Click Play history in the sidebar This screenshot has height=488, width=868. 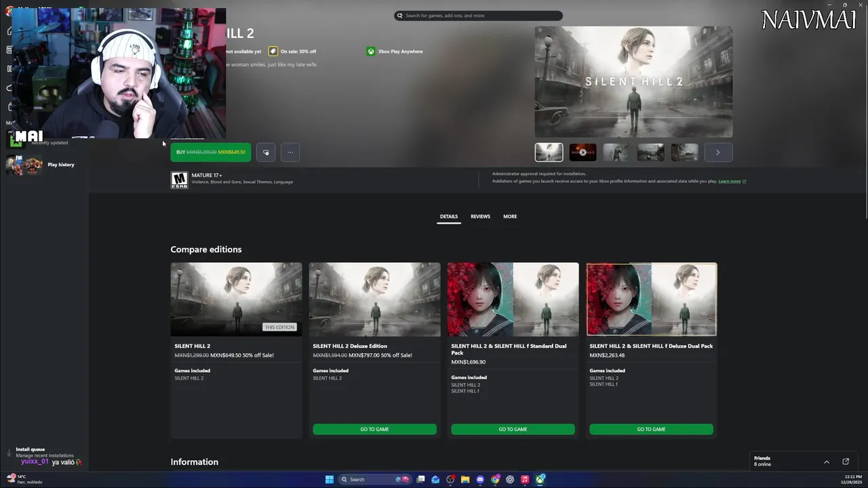(x=61, y=165)
